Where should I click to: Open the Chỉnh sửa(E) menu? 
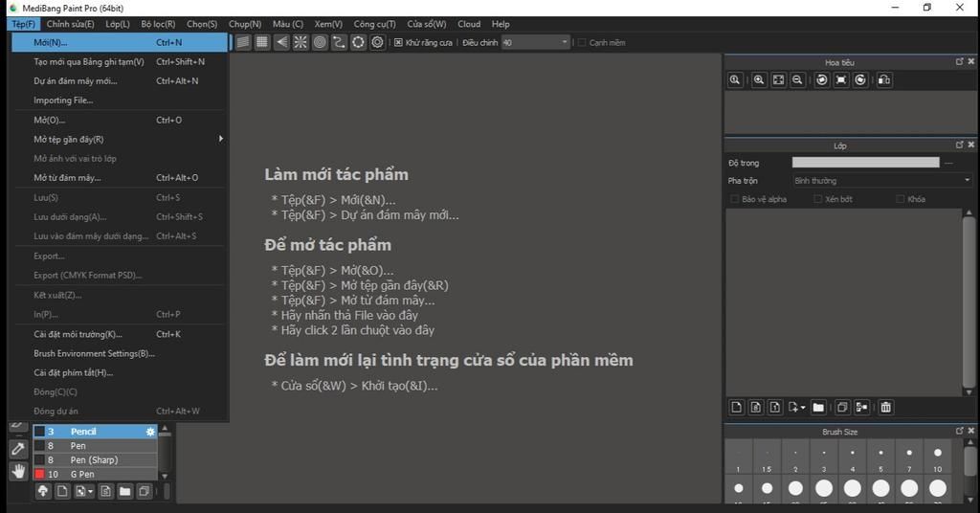coord(70,24)
